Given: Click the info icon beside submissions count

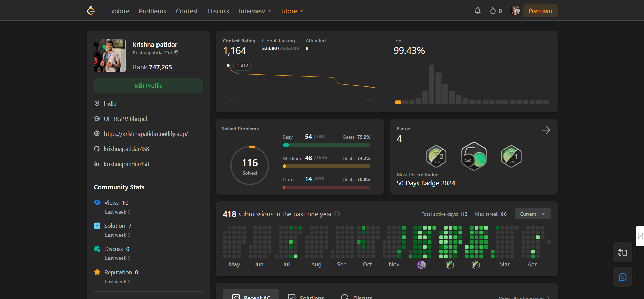Looking at the screenshot, I should [x=337, y=214].
